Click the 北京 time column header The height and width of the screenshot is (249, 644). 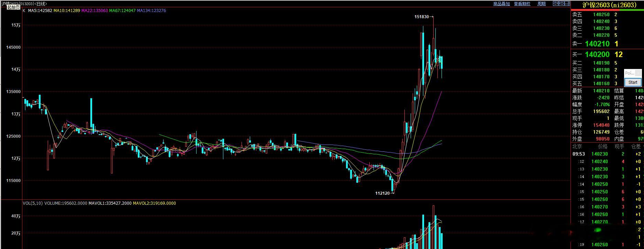[577, 147]
